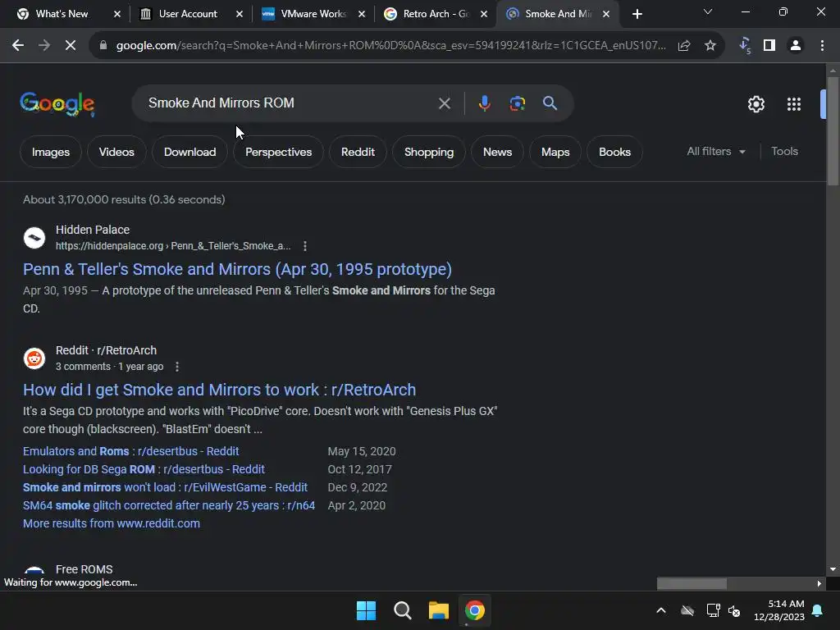Screen dimensions: 840x630
Task: Open Google quick settings gear
Action: (x=756, y=104)
